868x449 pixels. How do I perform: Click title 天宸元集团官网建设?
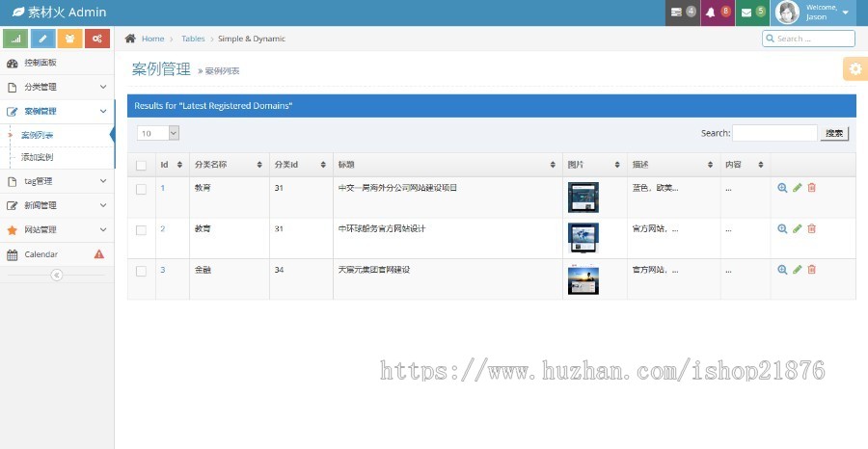tap(374, 269)
